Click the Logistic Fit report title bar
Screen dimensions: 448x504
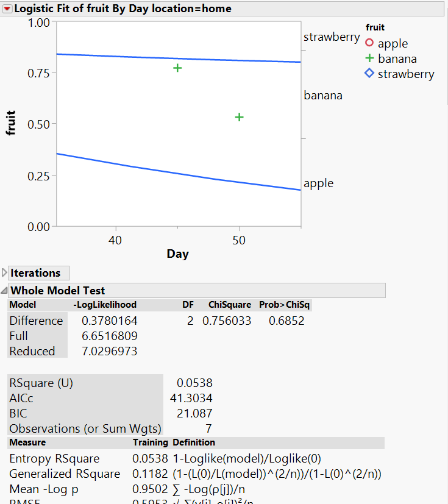(x=122, y=9)
